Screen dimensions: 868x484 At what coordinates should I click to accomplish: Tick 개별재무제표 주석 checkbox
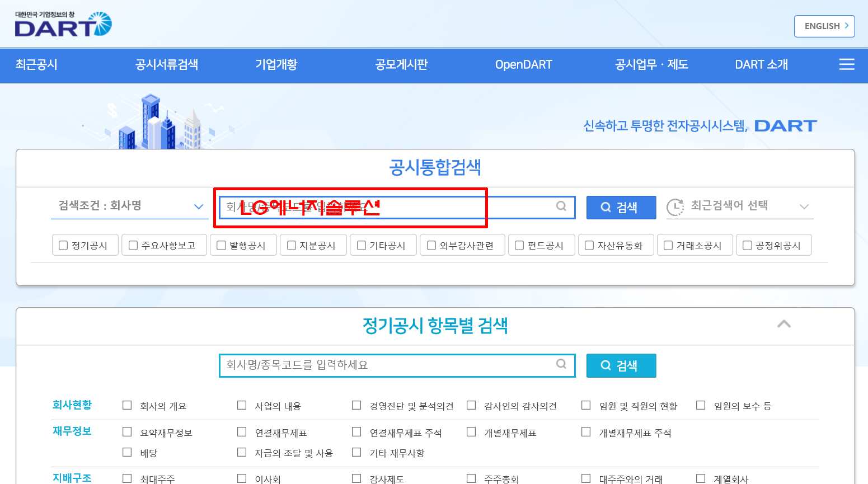pyautogui.click(x=586, y=432)
